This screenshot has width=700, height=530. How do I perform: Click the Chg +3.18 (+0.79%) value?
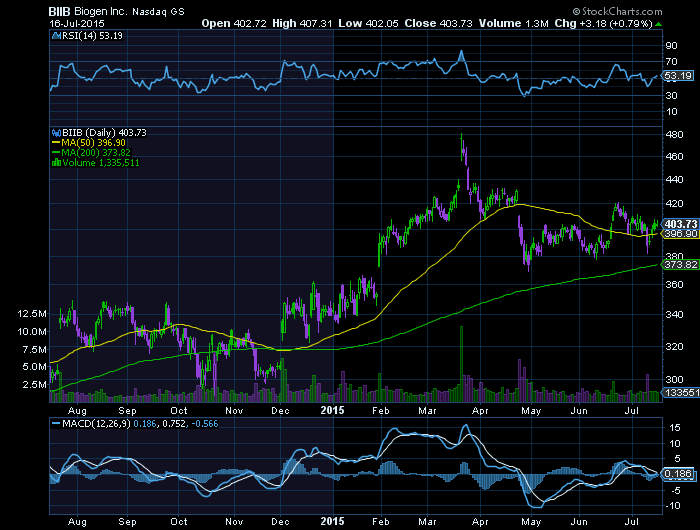[603, 23]
